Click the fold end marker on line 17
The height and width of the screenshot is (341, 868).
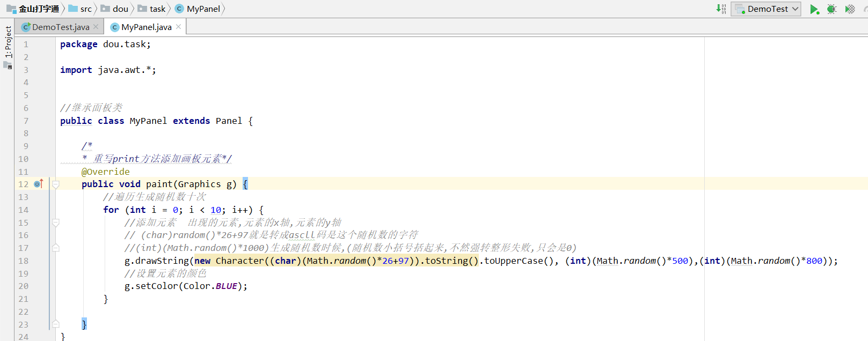pos(56,248)
